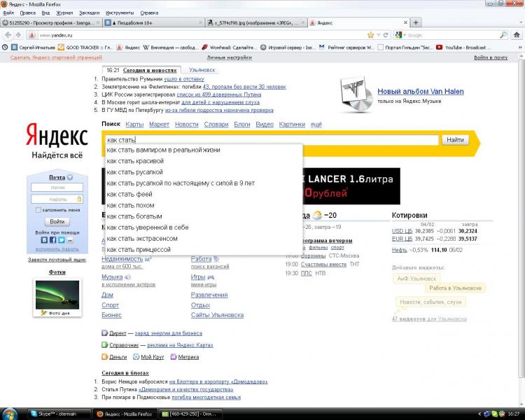Screen dimensions: 525x420
Task: Click the 'пароль' input field
Action: pyautogui.click(x=57, y=199)
